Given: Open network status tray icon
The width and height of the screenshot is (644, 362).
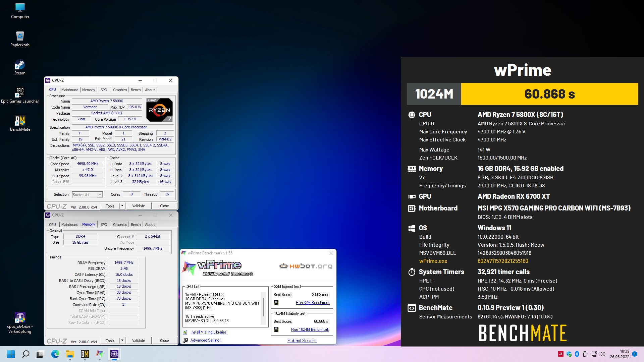Looking at the screenshot, I should click(x=594, y=354).
